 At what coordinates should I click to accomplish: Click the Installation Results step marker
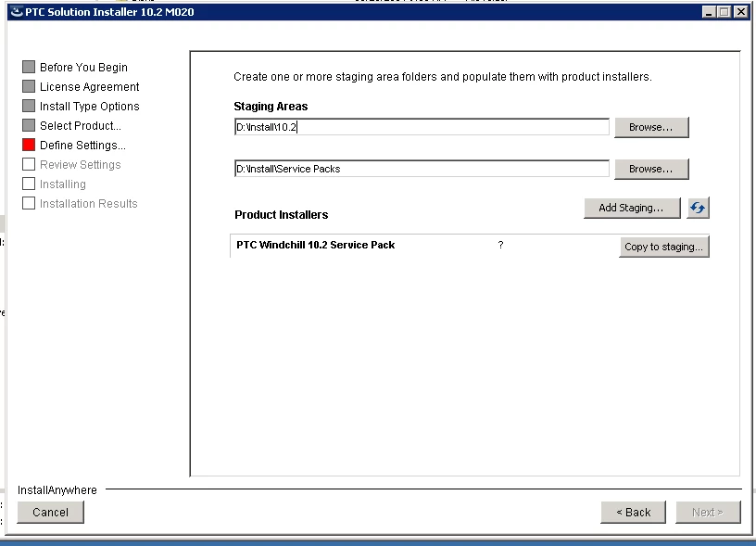tap(29, 203)
